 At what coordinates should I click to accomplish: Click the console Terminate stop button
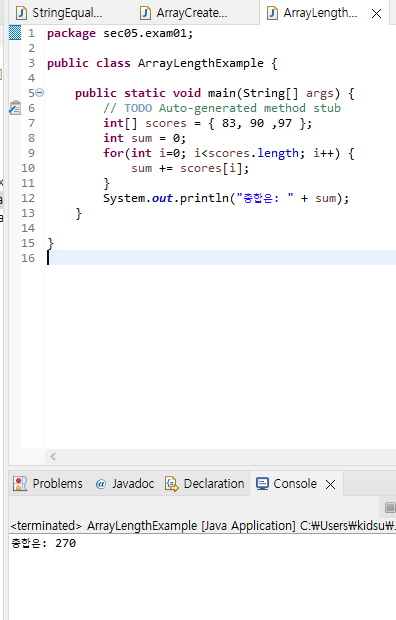(x=390, y=507)
